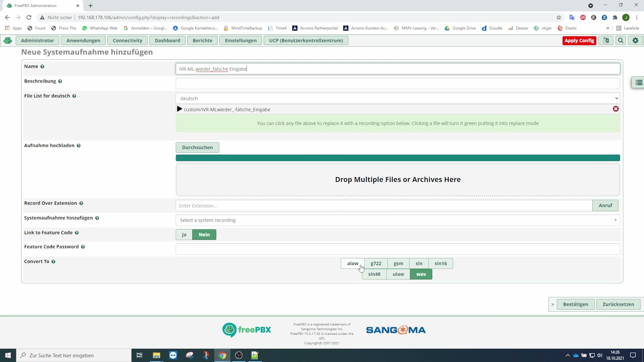Screen dimensions: 644x362
Task: Open Chrome three-dot menu
Action: [x=637, y=17]
